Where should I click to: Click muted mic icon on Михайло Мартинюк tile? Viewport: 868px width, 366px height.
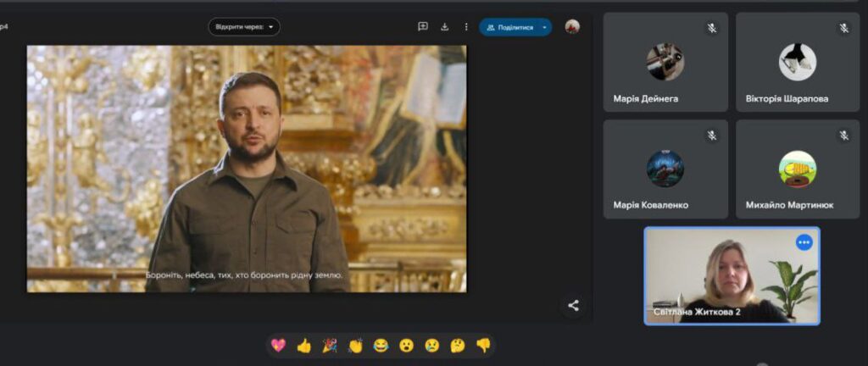[843, 136]
